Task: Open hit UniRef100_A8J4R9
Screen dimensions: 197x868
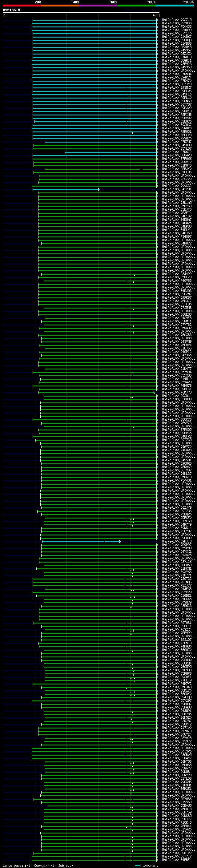Action: click(x=177, y=274)
